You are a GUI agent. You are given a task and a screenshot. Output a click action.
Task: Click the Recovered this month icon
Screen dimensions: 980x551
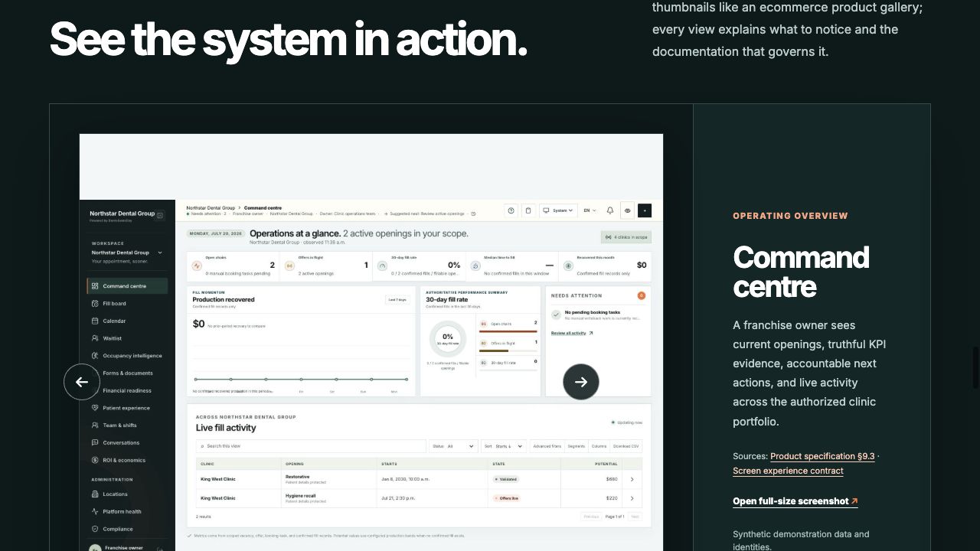pyautogui.click(x=568, y=266)
